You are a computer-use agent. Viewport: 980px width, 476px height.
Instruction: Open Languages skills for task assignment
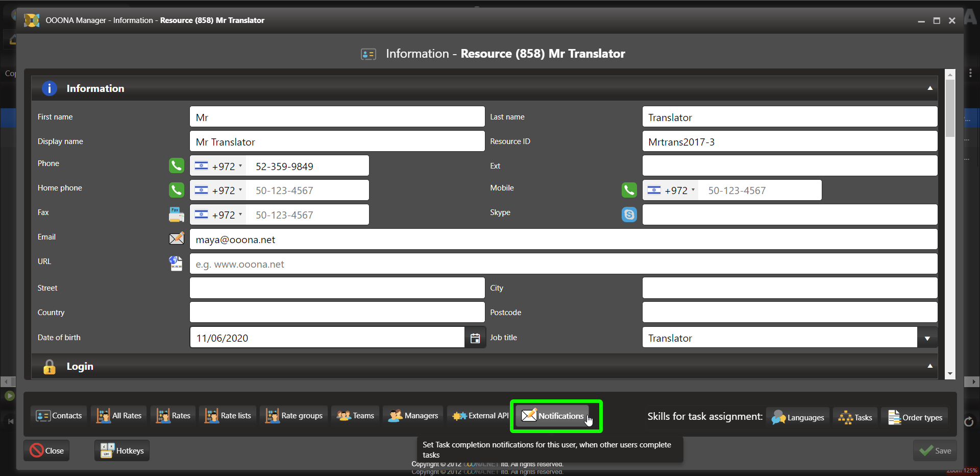tap(798, 417)
